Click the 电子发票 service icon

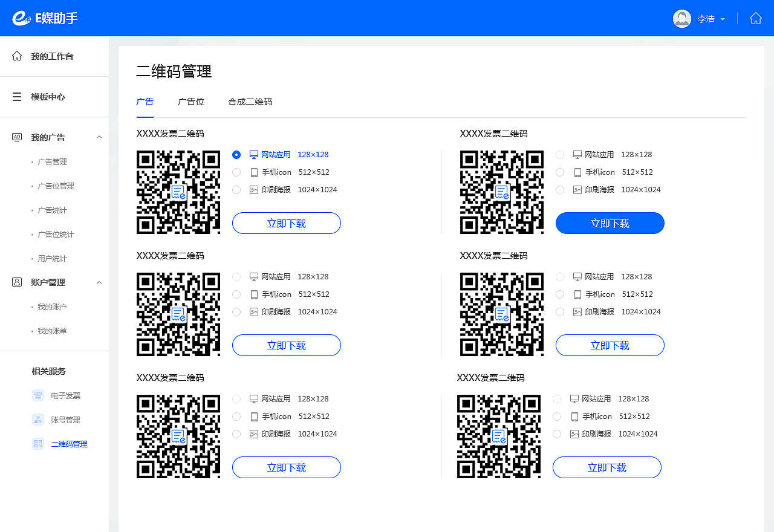38,395
